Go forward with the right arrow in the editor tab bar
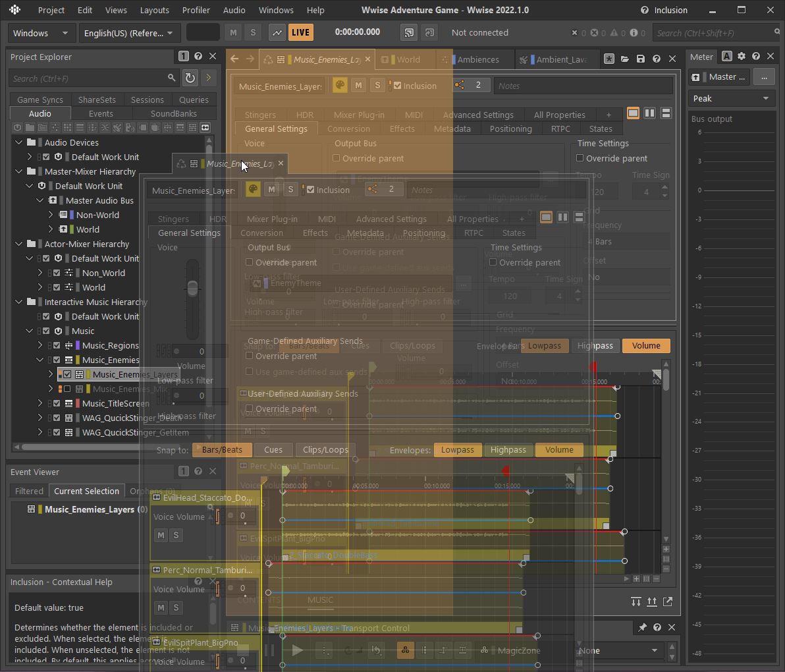The height and width of the screenshot is (672, 785). pos(250,59)
